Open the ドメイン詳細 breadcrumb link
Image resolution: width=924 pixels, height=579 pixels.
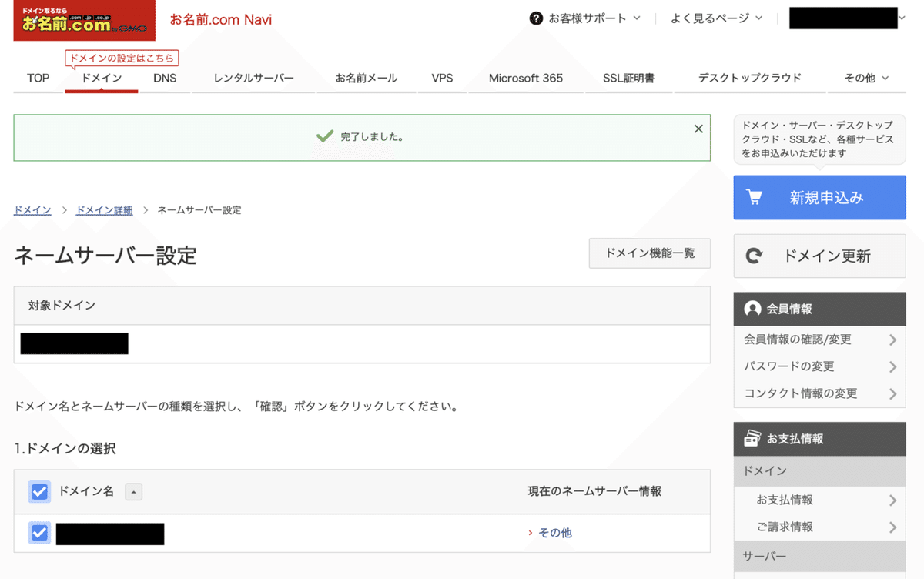(104, 209)
